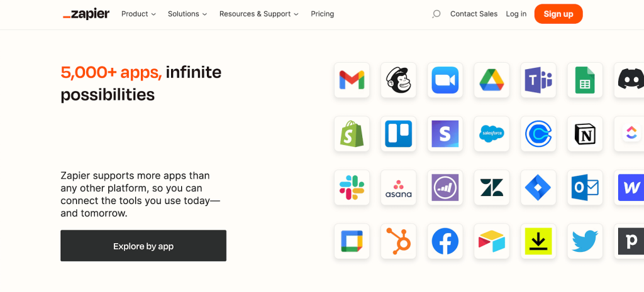Image resolution: width=644 pixels, height=292 pixels.
Task: Open the Pricing page
Action: (323, 14)
